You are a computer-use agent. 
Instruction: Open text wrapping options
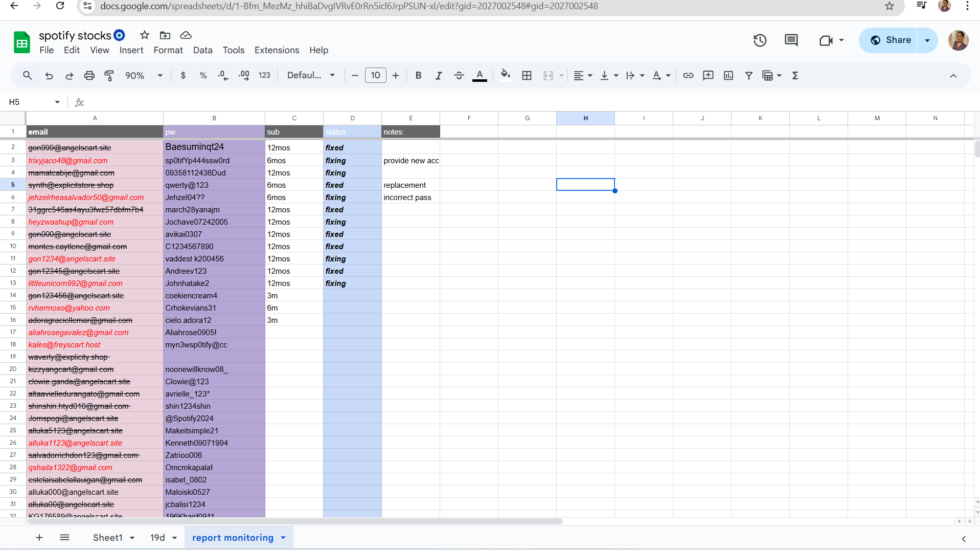click(635, 76)
